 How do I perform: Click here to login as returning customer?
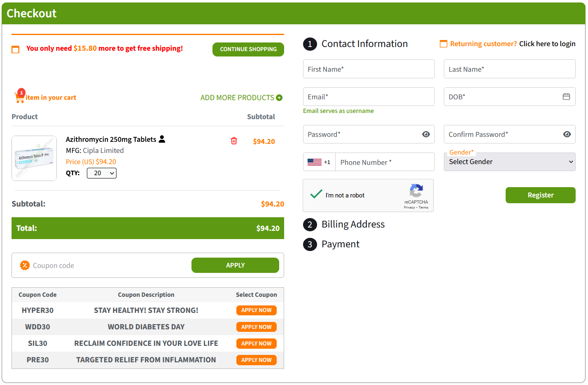click(547, 43)
